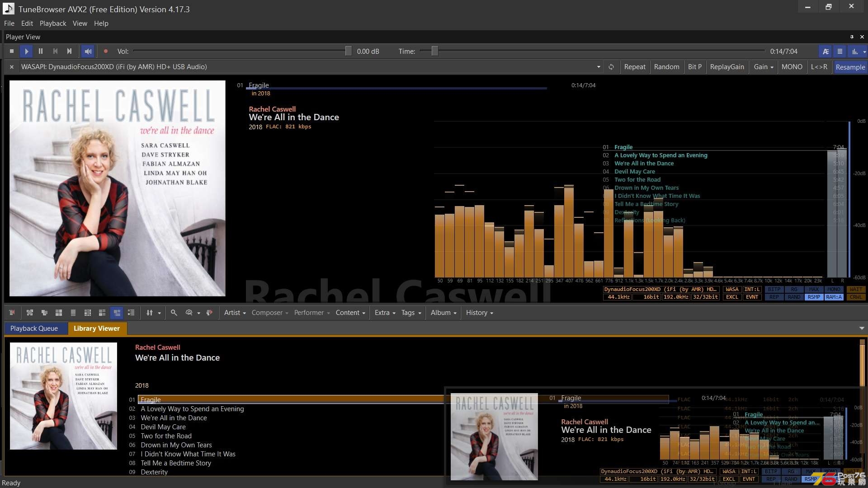Toggle Random playback

[x=666, y=67]
